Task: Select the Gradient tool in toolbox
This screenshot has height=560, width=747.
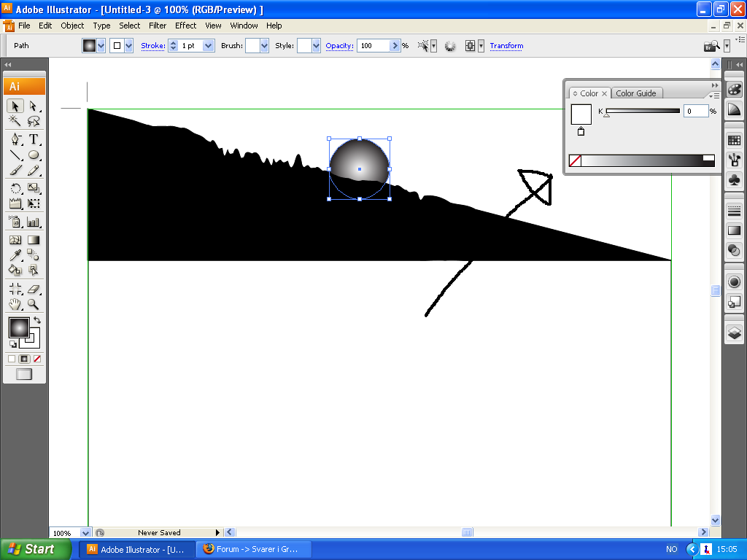Action: 34,240
